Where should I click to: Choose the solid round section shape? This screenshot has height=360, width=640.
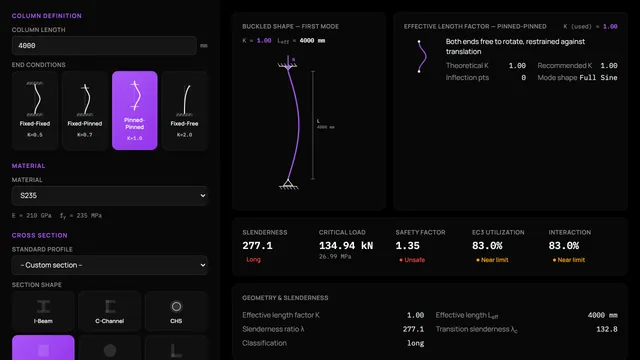pyautogui.click(x=110, y=348)
